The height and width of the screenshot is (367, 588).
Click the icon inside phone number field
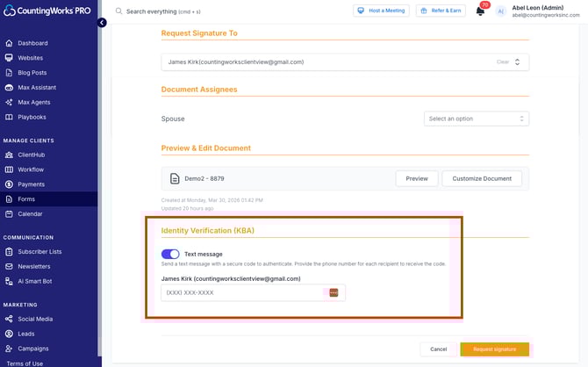click(x=333, y=292)
